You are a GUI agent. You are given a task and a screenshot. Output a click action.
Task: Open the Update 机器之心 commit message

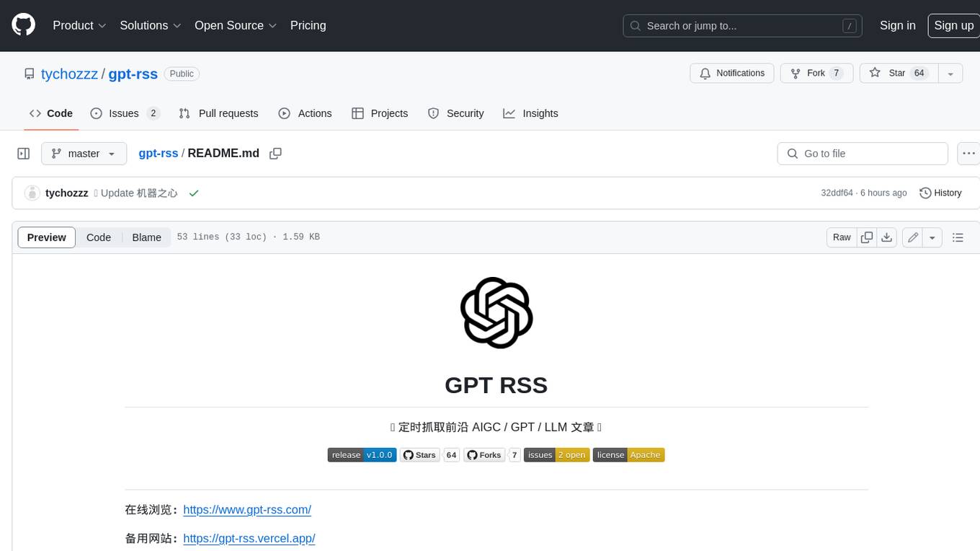135,193
